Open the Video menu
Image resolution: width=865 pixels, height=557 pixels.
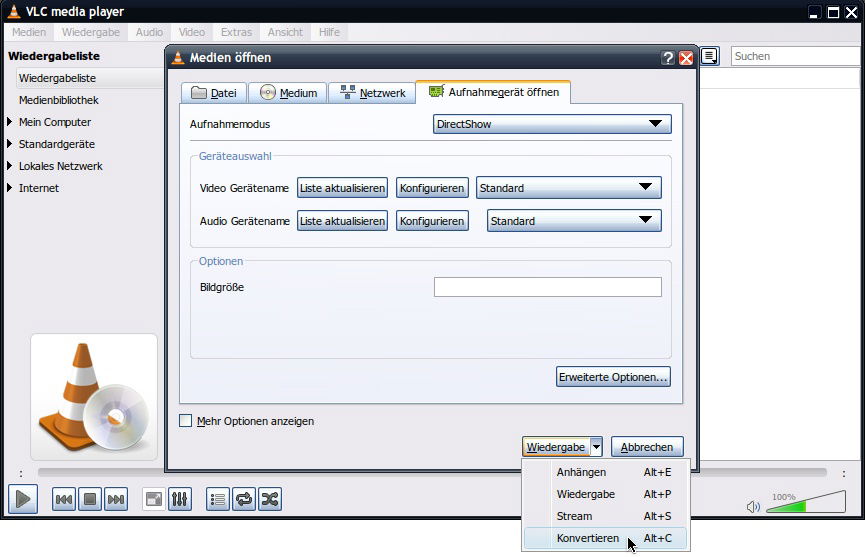(x=191, y=32)
